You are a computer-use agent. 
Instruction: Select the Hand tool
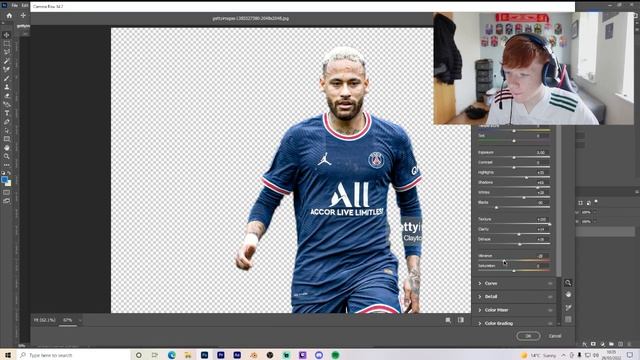7,148
